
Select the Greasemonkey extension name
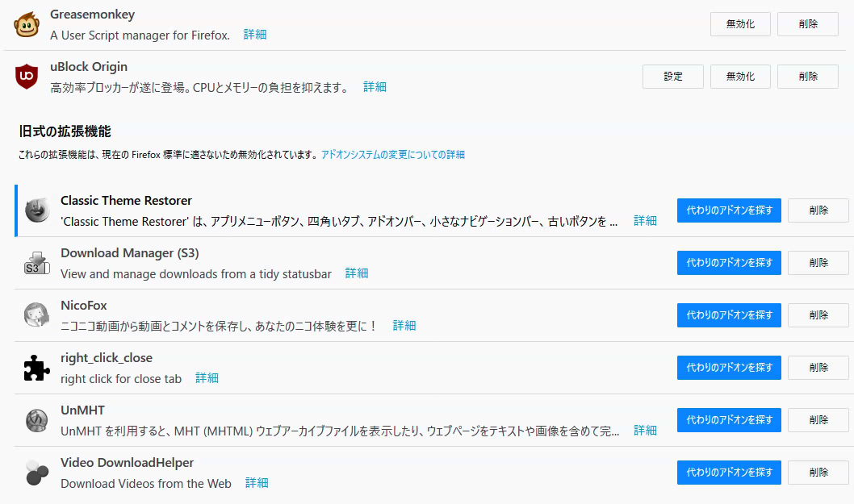[93, 15]
